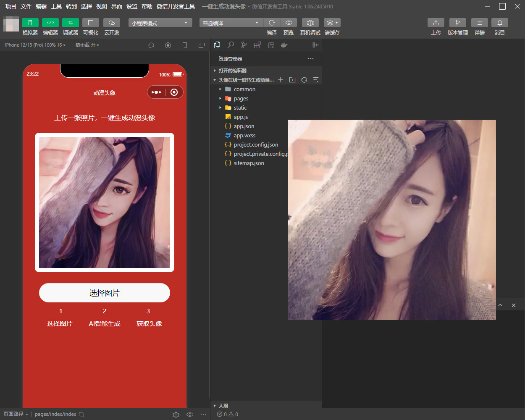The height and width of the screenshot is (420, 525).
Task: Refresh the simulator with the circular arrow icon
Action: coord(151,45)
